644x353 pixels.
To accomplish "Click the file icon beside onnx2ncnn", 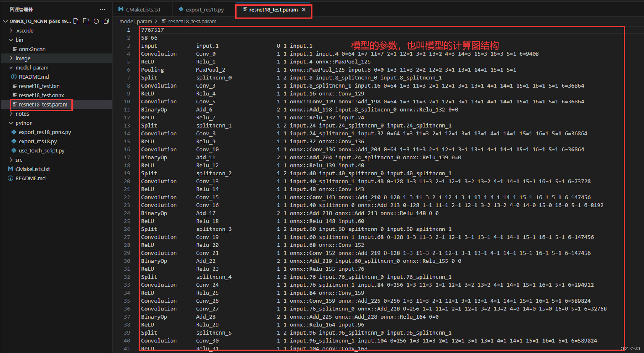I will coord(15,49).
